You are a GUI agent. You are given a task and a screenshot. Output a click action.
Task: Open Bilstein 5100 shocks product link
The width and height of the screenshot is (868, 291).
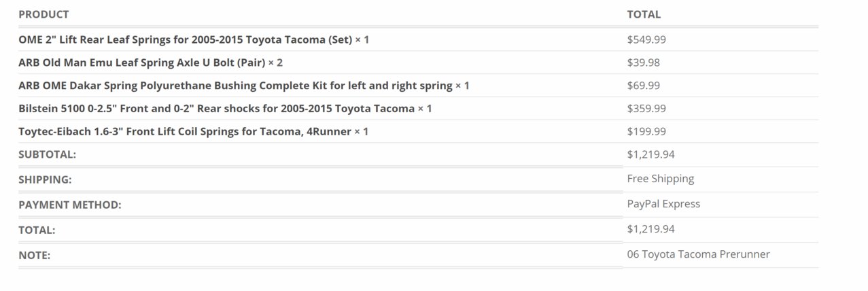point(225,108)
